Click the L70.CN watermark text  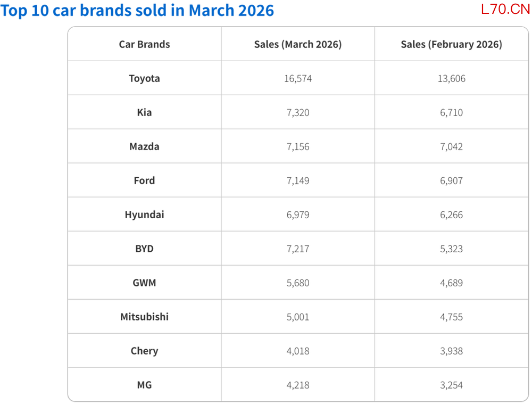coord(505,9)
